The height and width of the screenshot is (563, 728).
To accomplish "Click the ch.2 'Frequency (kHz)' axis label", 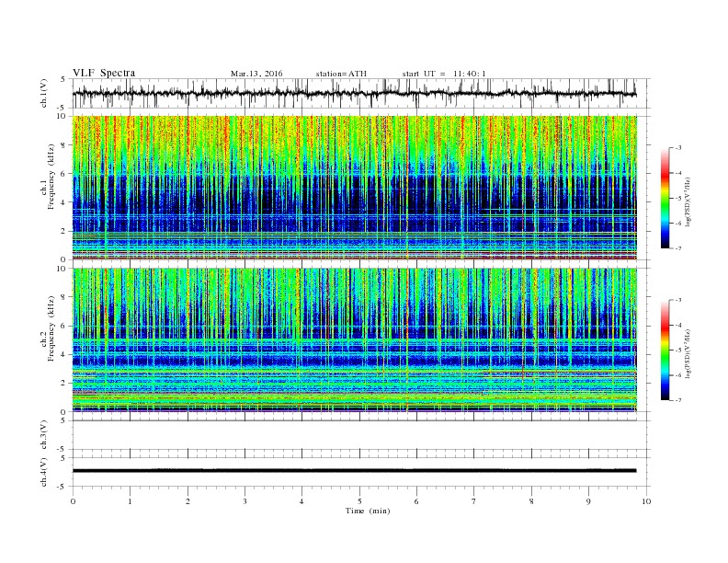I will (51, 327).
